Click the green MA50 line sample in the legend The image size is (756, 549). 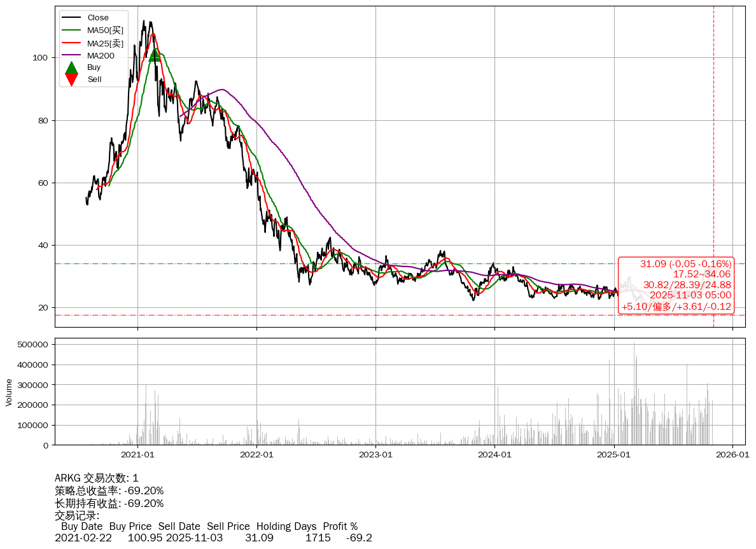pyautogui.click(x=72, y=31)
